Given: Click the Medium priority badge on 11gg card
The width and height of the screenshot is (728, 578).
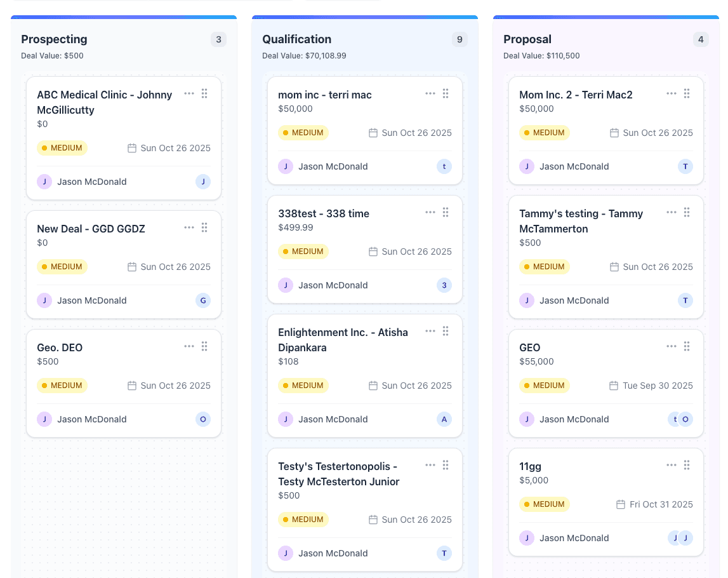Looking at the screenshot, I should [x=544, y=504].
